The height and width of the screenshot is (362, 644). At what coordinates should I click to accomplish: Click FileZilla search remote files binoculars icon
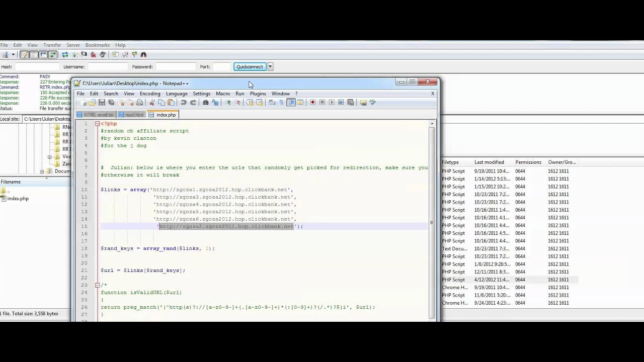(143, 54)
